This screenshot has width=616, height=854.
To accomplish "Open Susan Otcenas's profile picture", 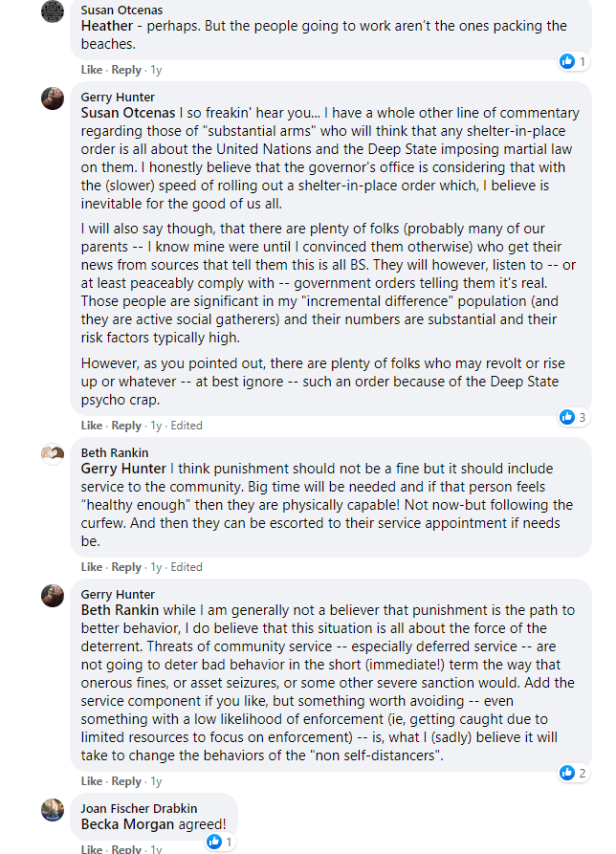I will click(53, 11).
